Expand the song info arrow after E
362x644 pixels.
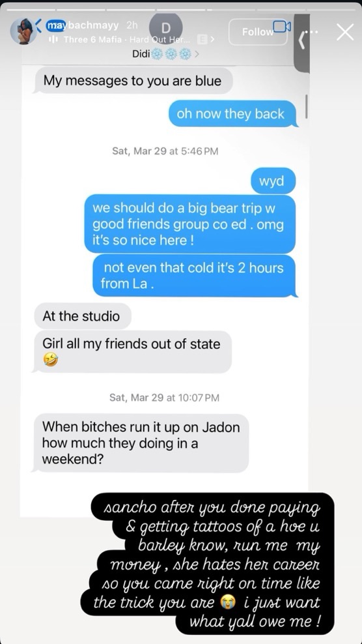212,39
